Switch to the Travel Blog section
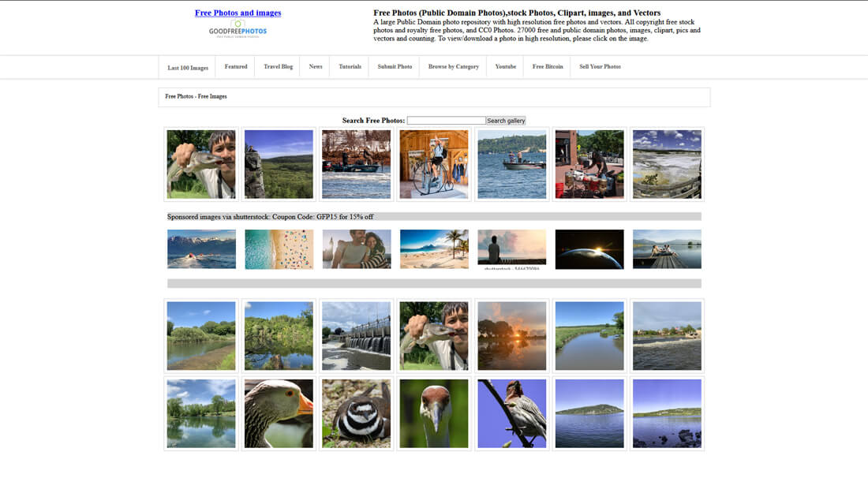 point(278,66)
